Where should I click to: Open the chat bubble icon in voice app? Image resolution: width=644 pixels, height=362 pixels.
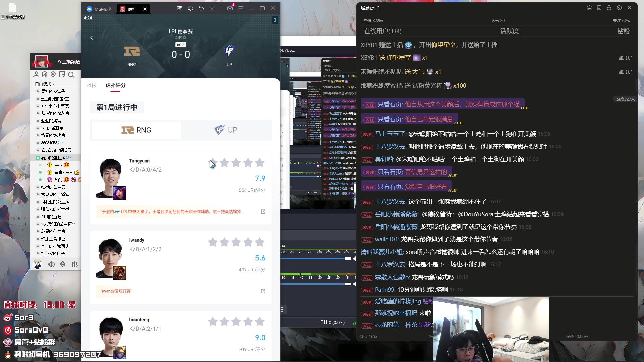[45, 74]
